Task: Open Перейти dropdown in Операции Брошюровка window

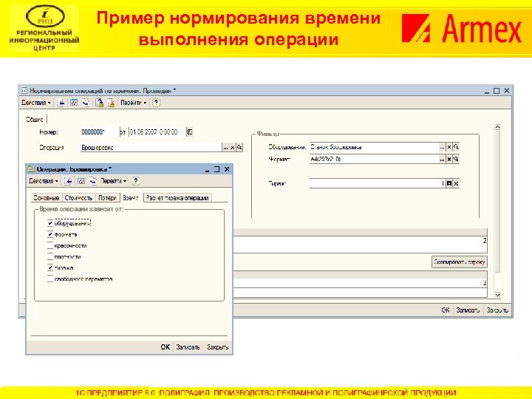Action: 113,181
